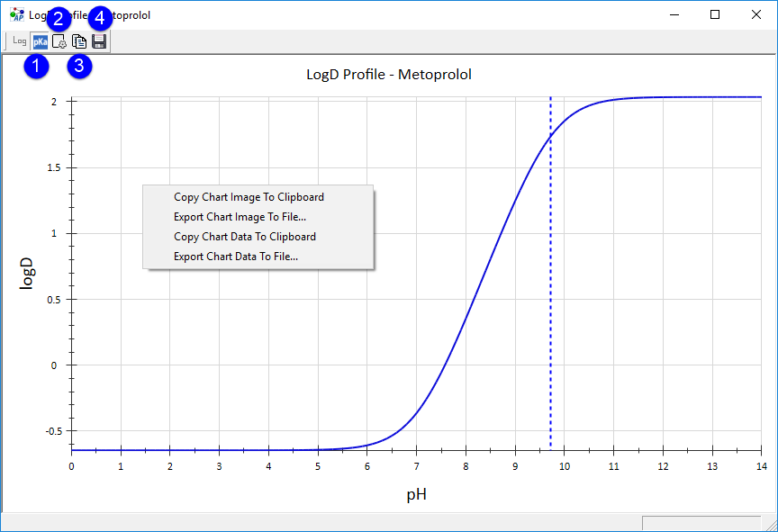
Task: Open chart settings from the toolbar gear icon
Action: tap(59, 41)
